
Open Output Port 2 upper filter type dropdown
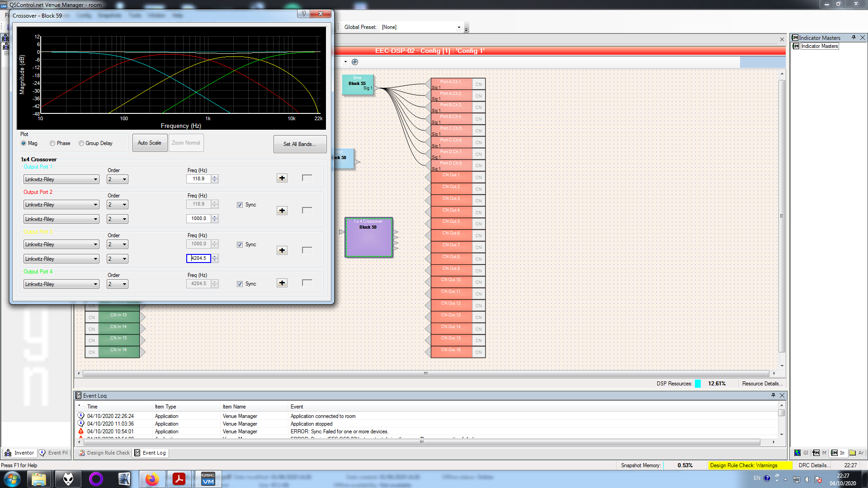coord(61,205)
